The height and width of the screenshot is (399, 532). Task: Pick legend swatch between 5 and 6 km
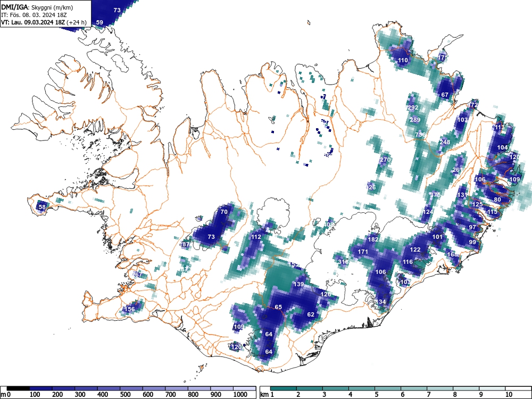tap(388, 388)
